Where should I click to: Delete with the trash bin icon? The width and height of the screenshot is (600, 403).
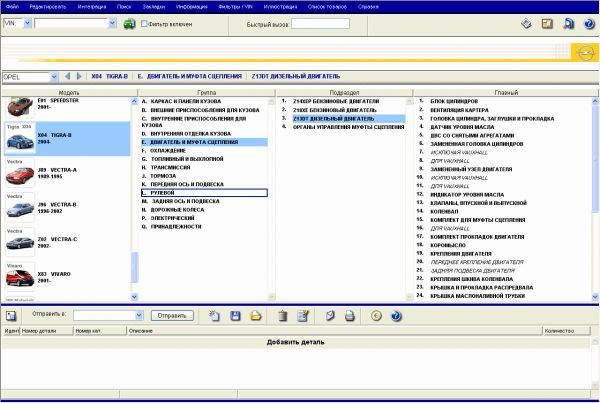(282, 316)
